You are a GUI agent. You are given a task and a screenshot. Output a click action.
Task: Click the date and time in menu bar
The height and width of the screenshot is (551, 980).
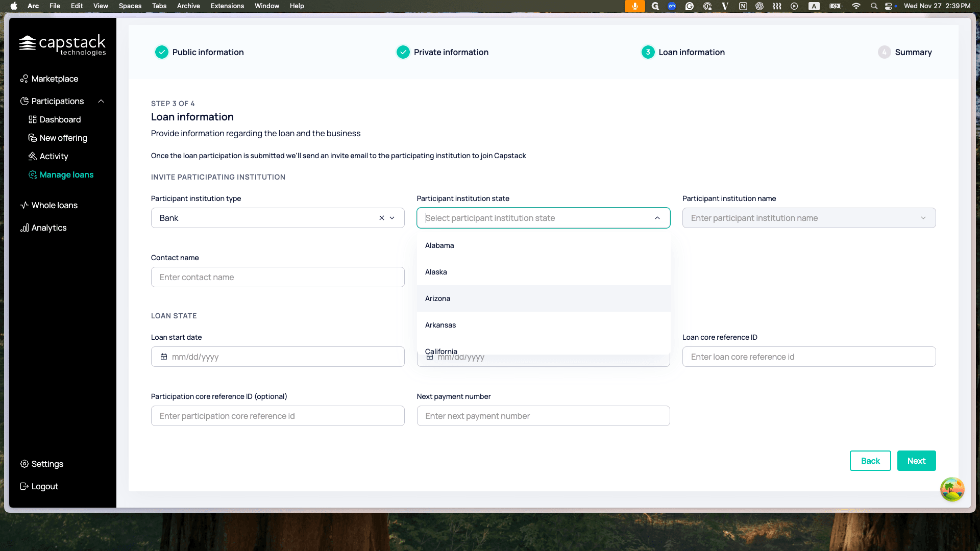937,6
